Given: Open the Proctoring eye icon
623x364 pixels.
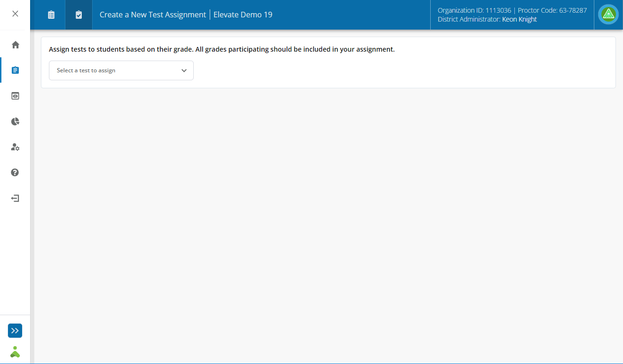Looking at the screenshot, I should click(15, 96).
